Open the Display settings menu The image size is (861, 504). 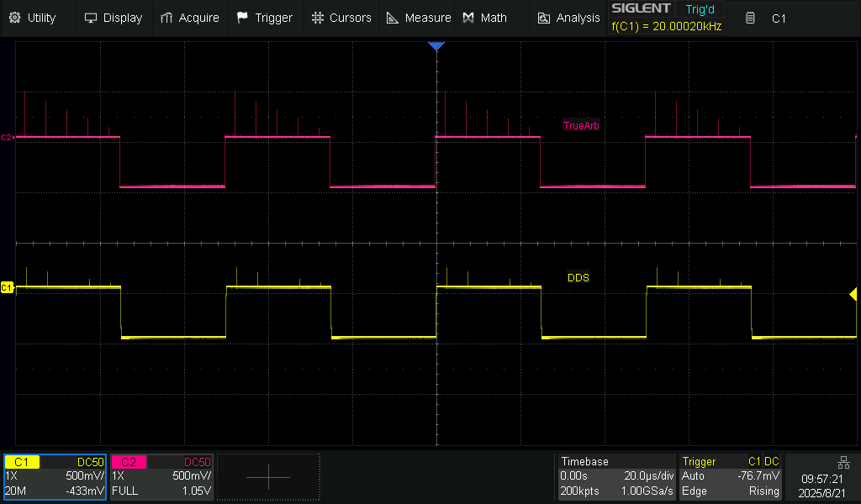pyautogui.click(x=114, y=18)
